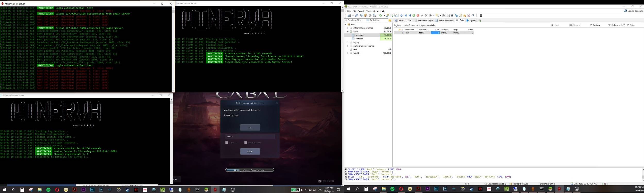Image resolution: width=644 pixels, height=193 pixels.
Task: Click the Minerva Login Server vertical scrollbar
Action: [173, 49]
